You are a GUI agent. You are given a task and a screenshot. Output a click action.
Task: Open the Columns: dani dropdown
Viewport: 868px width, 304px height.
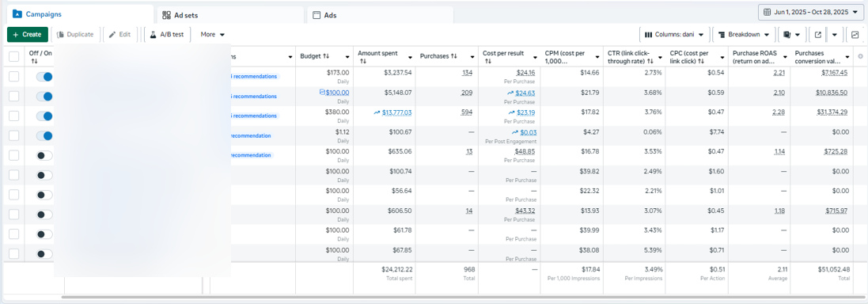(x=675, y=34)
